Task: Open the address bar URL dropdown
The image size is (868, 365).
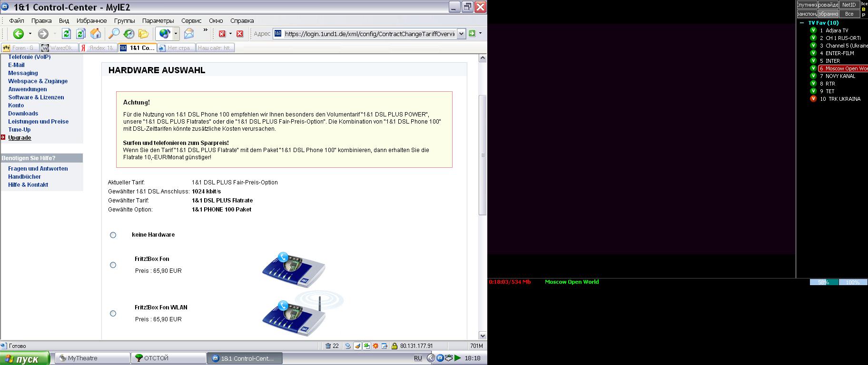Action: coord(461,34)
